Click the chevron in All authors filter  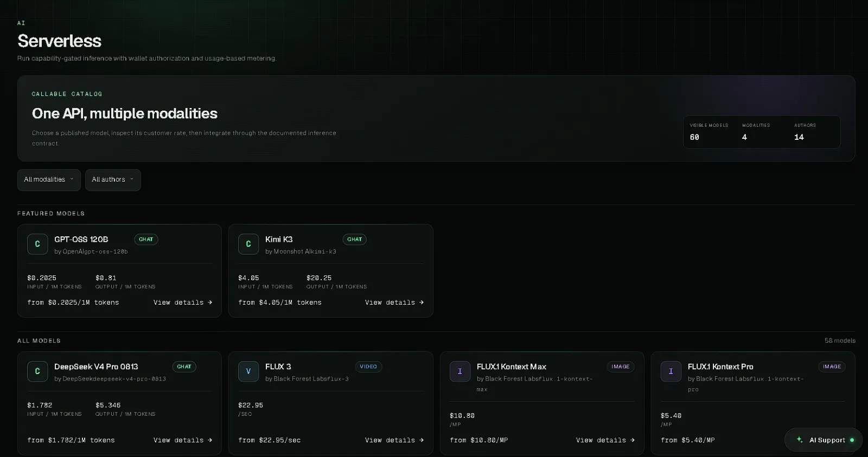tap(132, 179)
